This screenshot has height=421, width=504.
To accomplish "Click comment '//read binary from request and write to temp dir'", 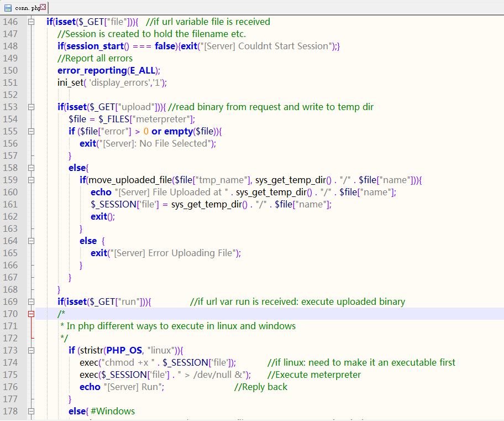I will [x=271, y=107].
